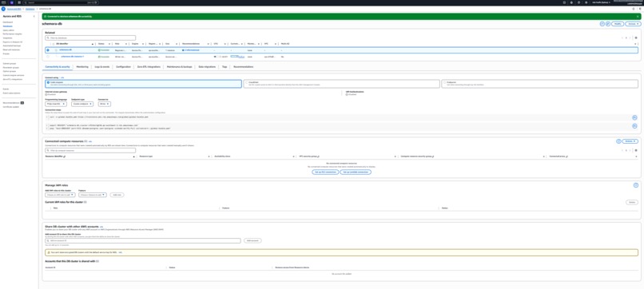Go to Databases breadcrumb link
644x289 pixels.
(30, 9)
